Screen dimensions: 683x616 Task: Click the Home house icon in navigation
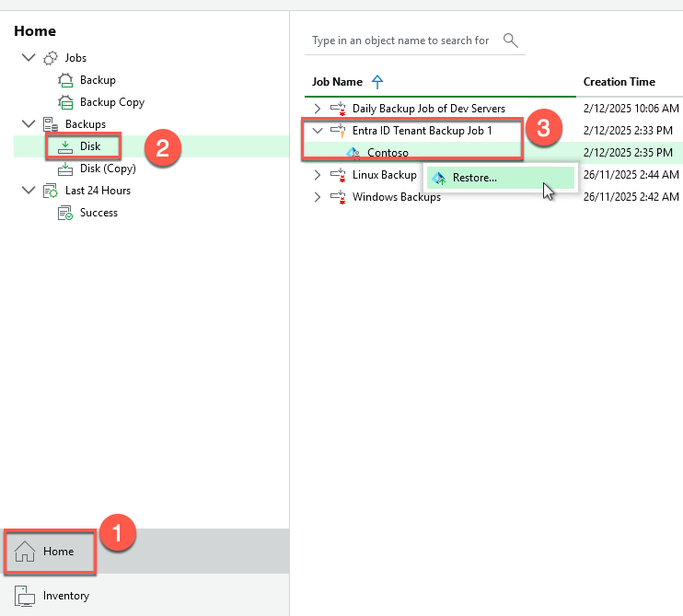click(x=25, y=552)
